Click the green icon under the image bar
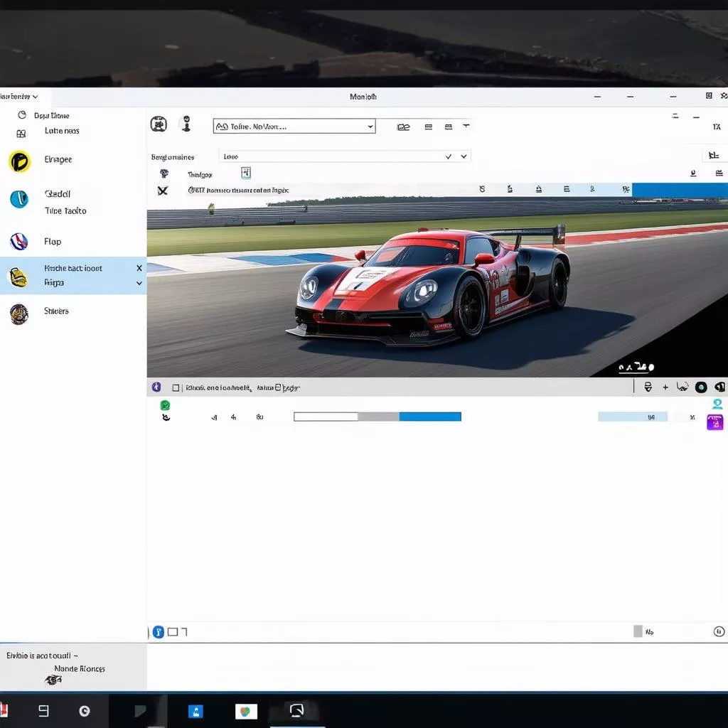Image resolution: width=728 pixels, height=728 pixels. (165, 405)
